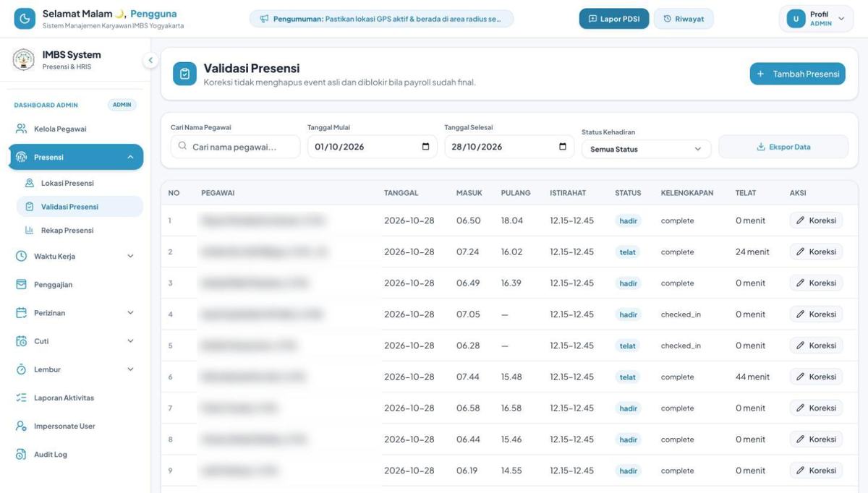Viewport: 868px width, 493px height.
Task: Open Kelola Pegawai menu item
Action: (76, 129)
